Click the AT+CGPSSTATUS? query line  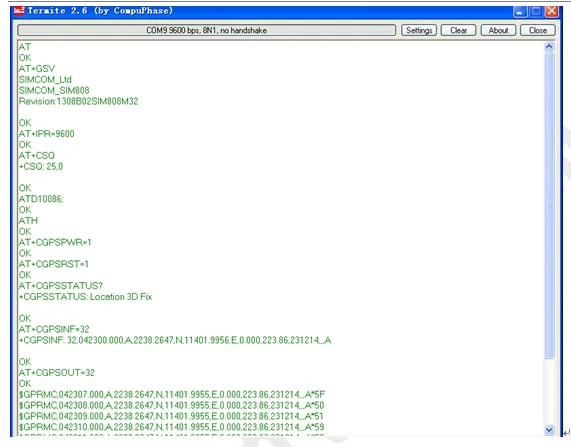[x=61, y=286]
